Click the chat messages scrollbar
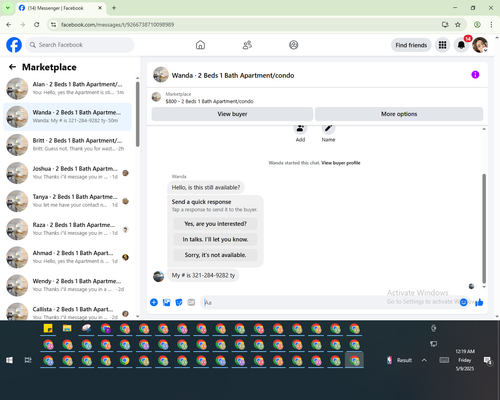500x400 pixels. pos(484,228)
